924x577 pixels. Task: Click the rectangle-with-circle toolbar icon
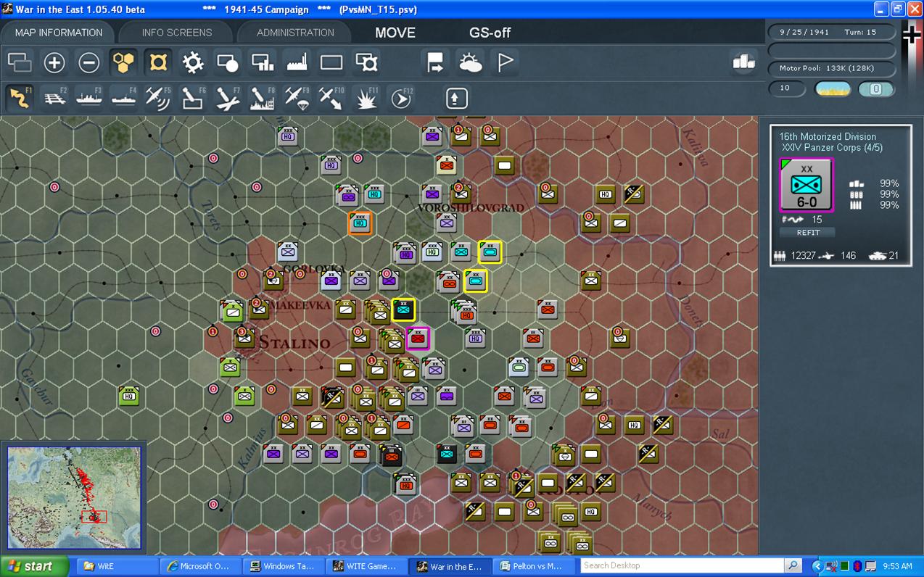228,62
